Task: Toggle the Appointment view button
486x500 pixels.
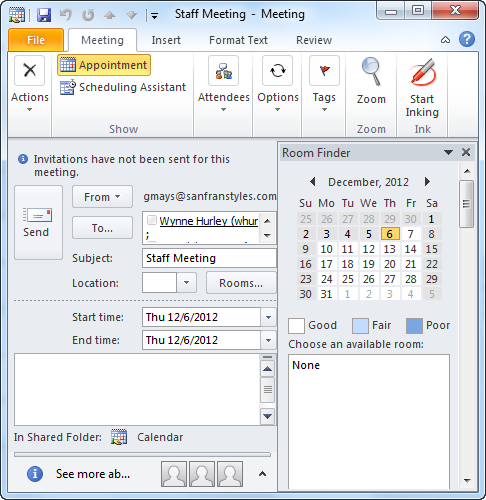Action: pos(104,65)
